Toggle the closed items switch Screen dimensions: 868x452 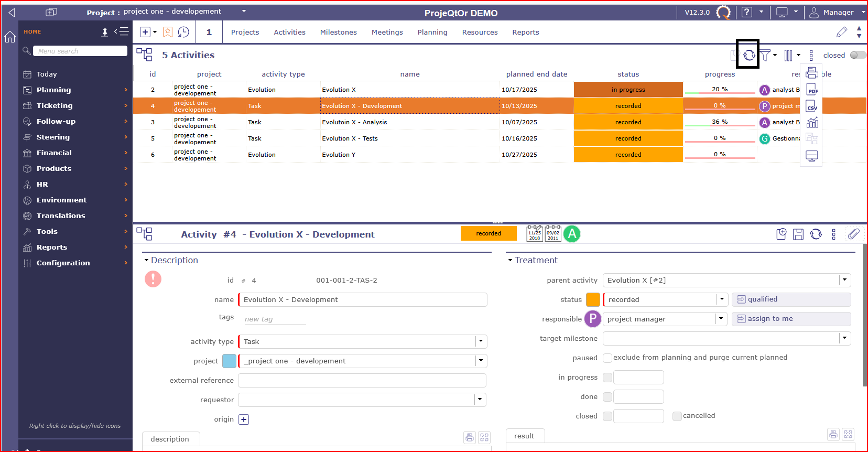(x=858, y=55)
